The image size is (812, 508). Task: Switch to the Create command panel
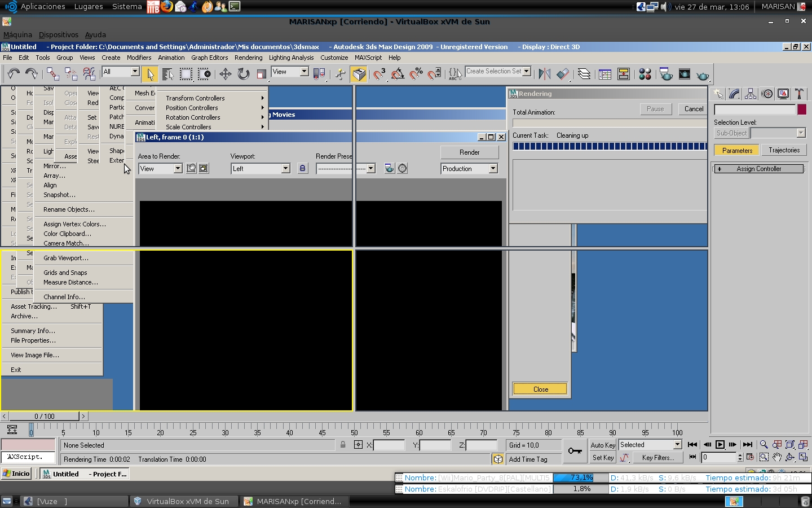point(718,94)
